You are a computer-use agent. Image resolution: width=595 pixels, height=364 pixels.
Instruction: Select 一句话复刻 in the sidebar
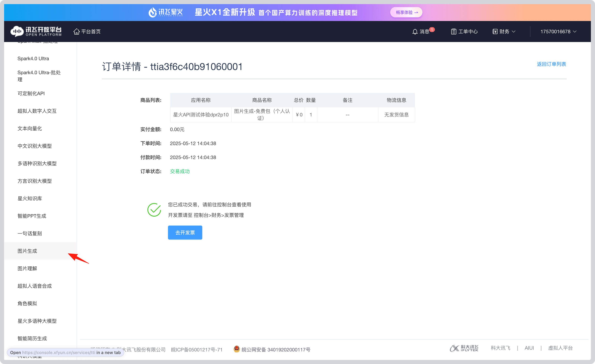click(x=29, y=233)
